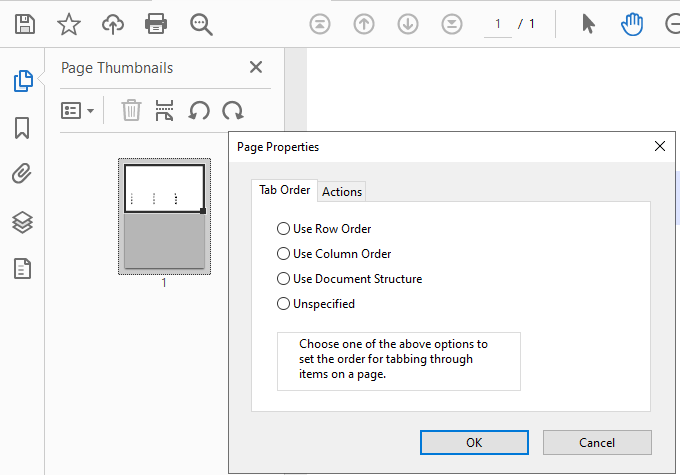Click the current page number field

tap(498, 24)
